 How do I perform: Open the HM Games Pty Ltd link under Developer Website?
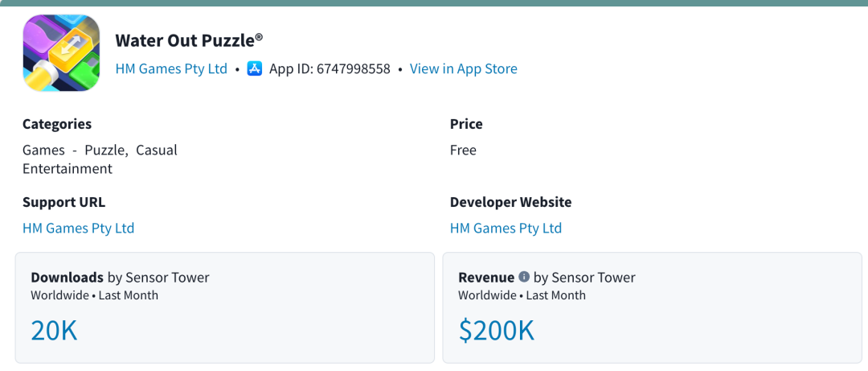506,228
